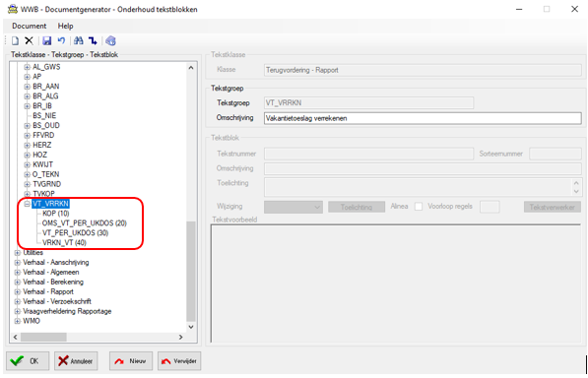Select the BR_ALG tree item label

coord(45,96)
